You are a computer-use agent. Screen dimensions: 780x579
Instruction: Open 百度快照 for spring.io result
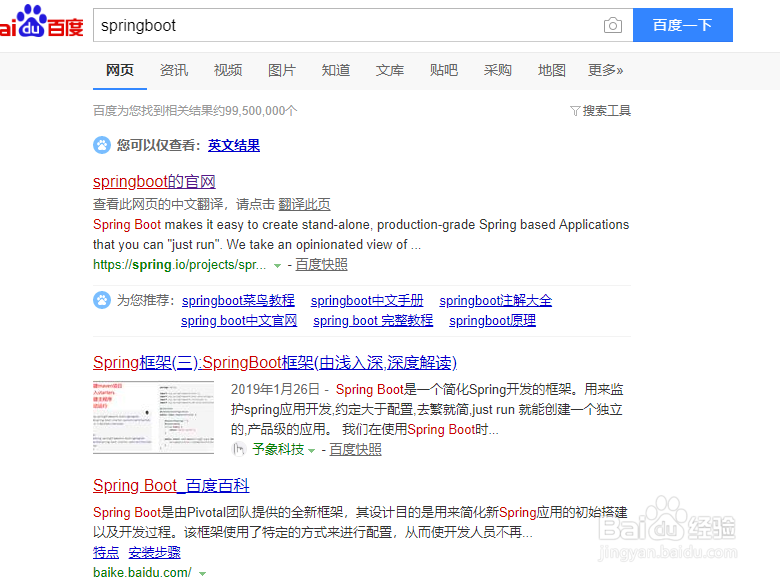[x=321, y=265]
